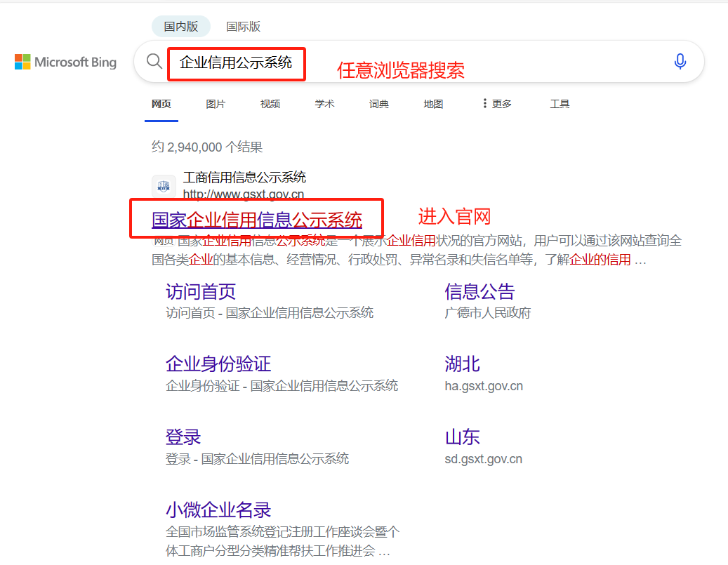Screen dimensions: 728x565
Task: Start voice search with microphone icon
Action: click(680, 61)
